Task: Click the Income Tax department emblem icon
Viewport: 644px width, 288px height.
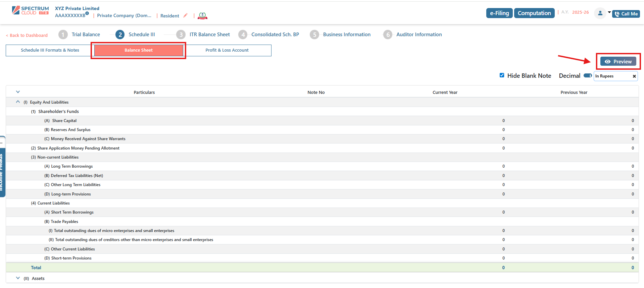Action: 202,16
